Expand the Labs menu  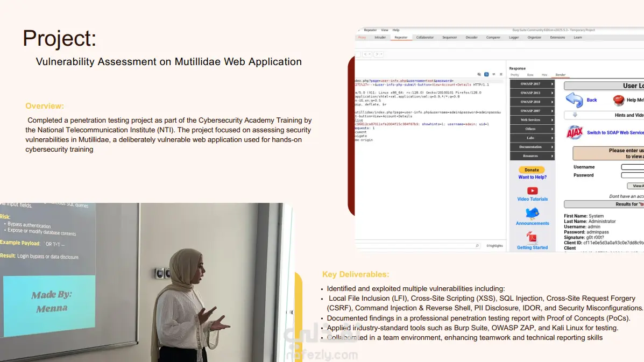point(532,138)
